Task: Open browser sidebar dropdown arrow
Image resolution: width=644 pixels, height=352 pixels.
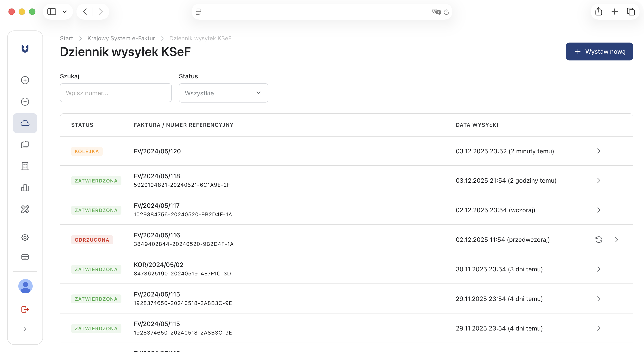Action: click(64, 12)
